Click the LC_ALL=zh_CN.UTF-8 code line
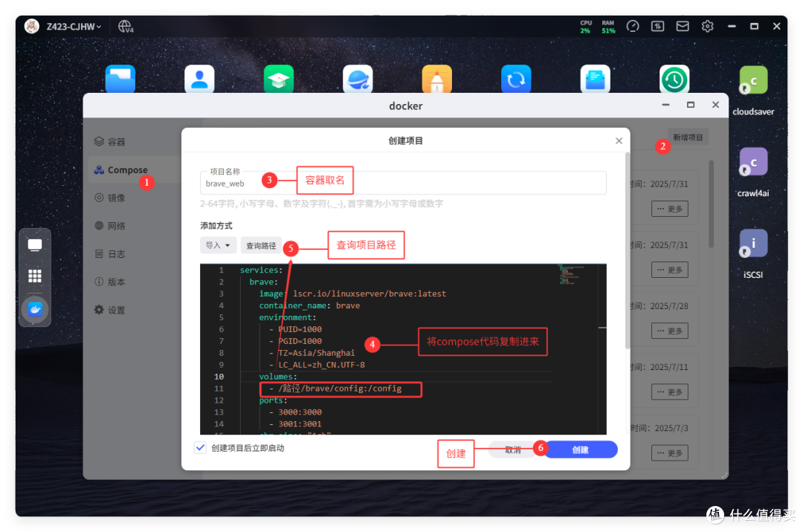The image size is (803, 532). pyautogui.click(x=317, y=365)
